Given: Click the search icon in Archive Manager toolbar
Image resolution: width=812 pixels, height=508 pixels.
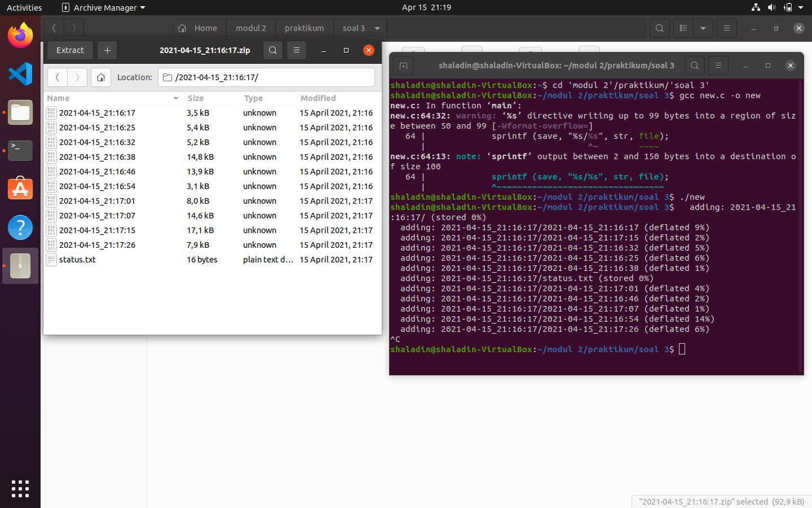Looking at the screenshot, I should (273, 50).
